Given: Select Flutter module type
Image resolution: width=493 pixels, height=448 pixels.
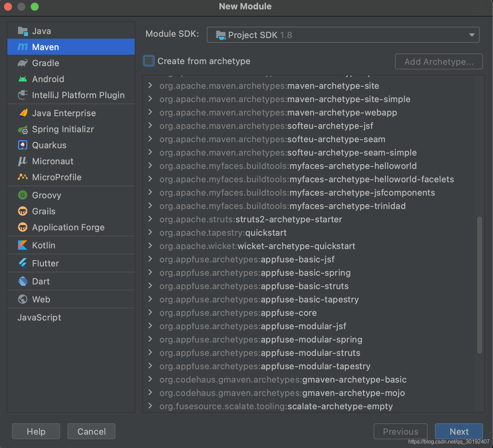Looking at the screenshot, I should pyautogui.click(x=71, y=263).
